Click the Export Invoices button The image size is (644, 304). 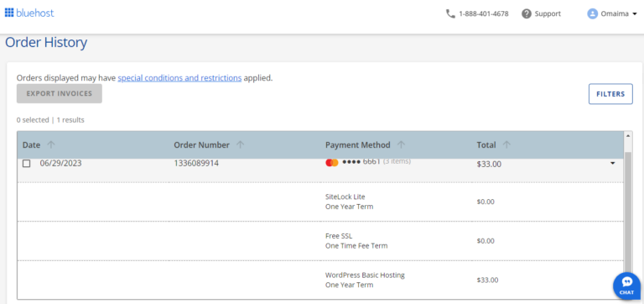point(60,93)
